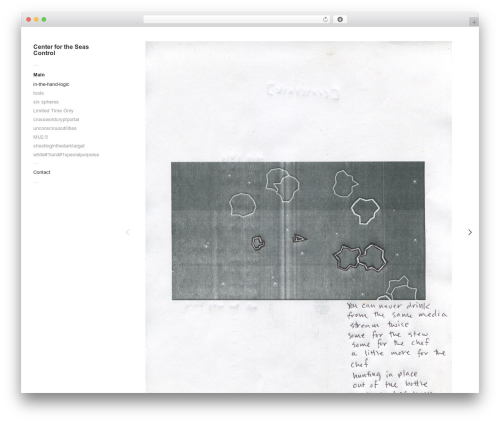The height and width of the screenshot is (423, 500).
Task: Open the MU2.5 link
Action: click(40, 137)
